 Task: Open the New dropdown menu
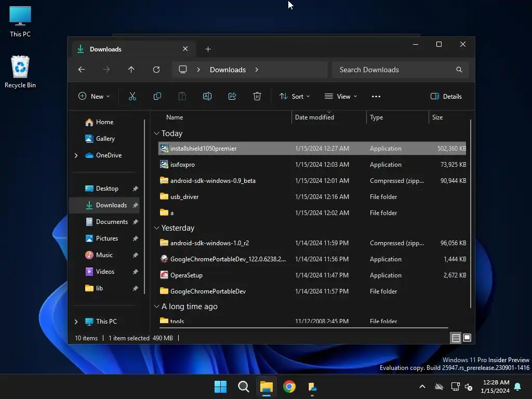pyautogui.click(x=95, y=96)
